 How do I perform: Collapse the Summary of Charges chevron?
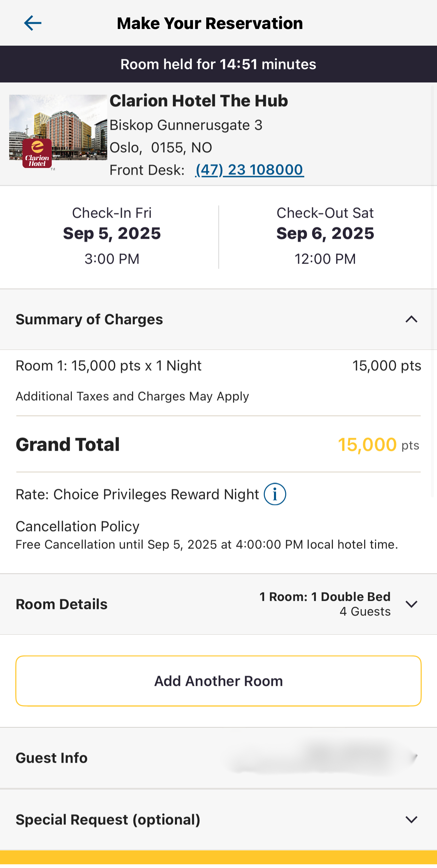tap(411, 320)
